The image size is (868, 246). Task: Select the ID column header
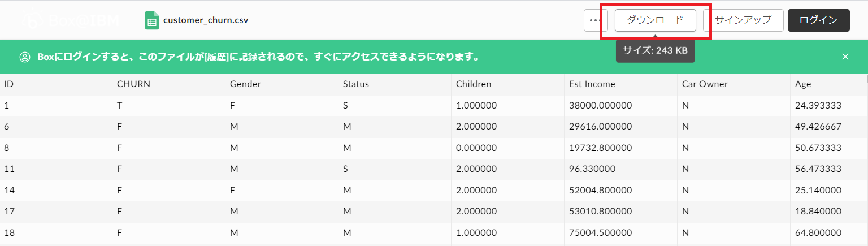click(x=9, y=84)
